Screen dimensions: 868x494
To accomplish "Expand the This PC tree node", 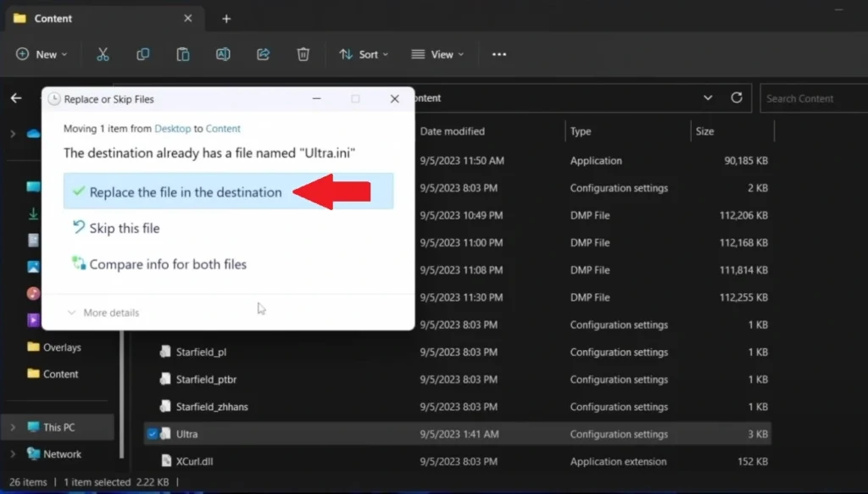I will (x=13, y=427).
